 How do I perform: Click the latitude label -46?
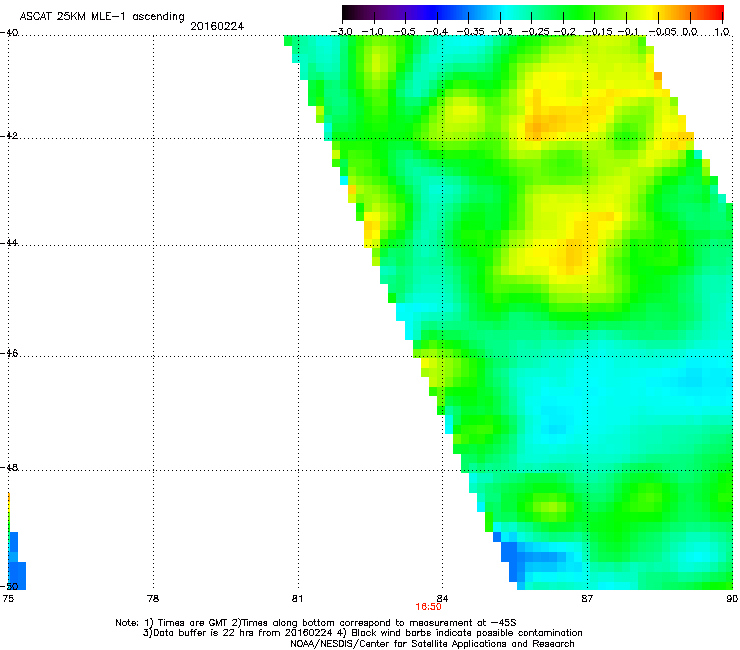click(x=9, y=354)
